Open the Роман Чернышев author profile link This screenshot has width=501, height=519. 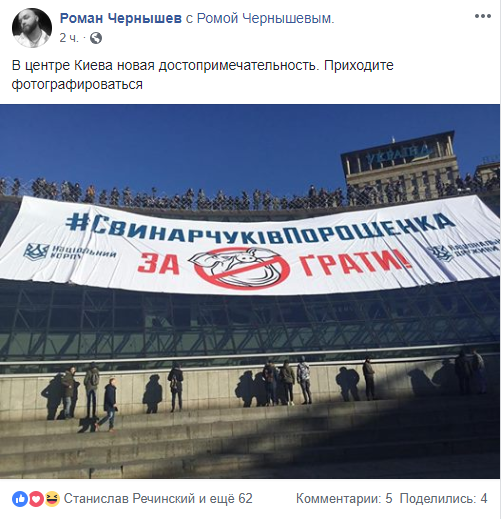click(121, 18)
